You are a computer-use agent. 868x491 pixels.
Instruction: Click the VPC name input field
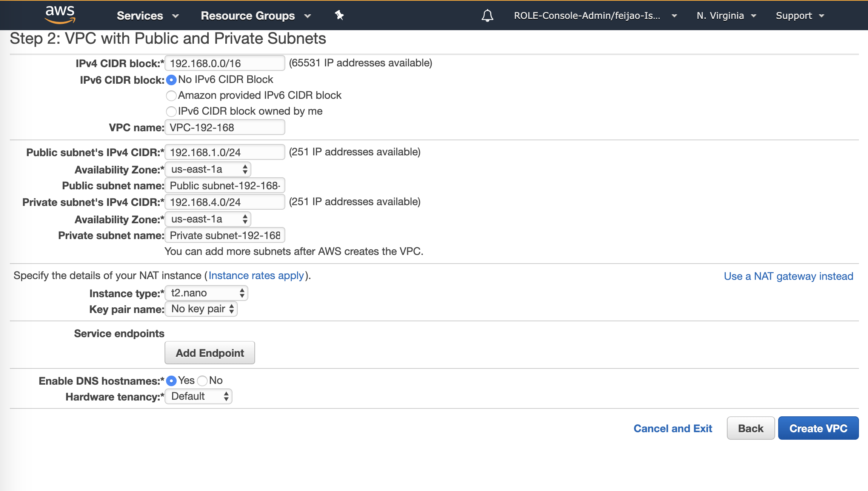(x=225, y=127)
